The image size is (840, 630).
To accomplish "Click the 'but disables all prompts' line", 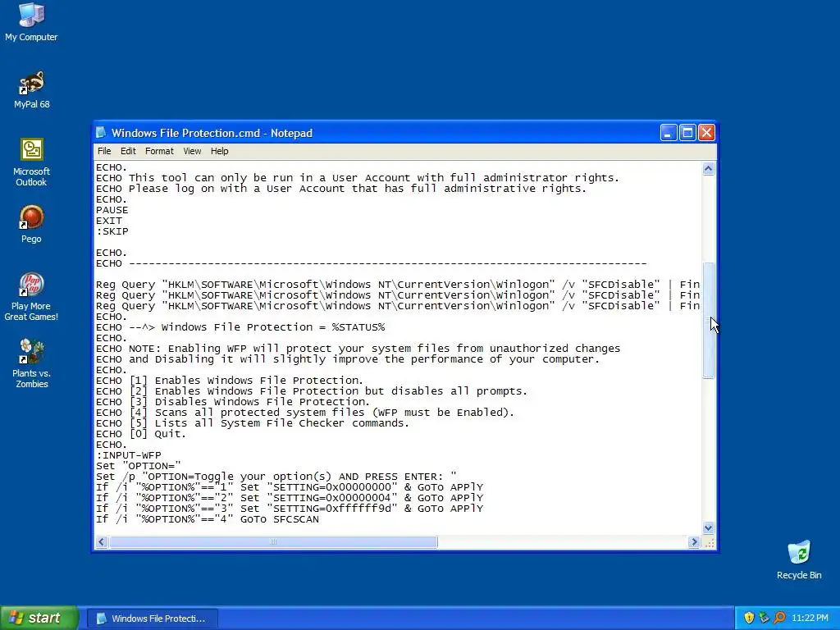I will 311,391.
